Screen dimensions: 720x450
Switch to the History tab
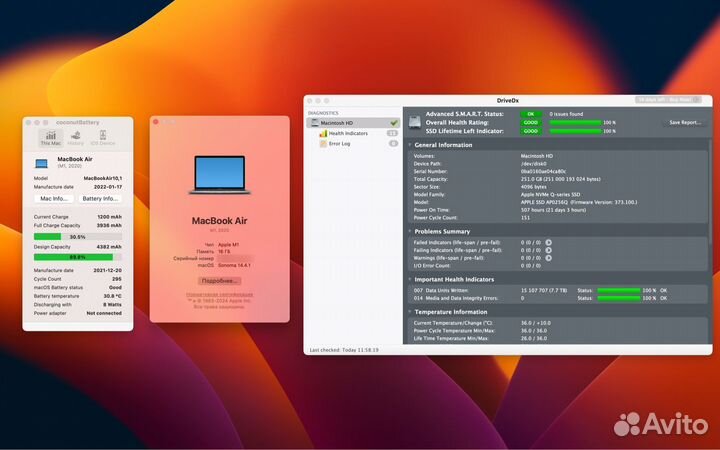[75, 138]
